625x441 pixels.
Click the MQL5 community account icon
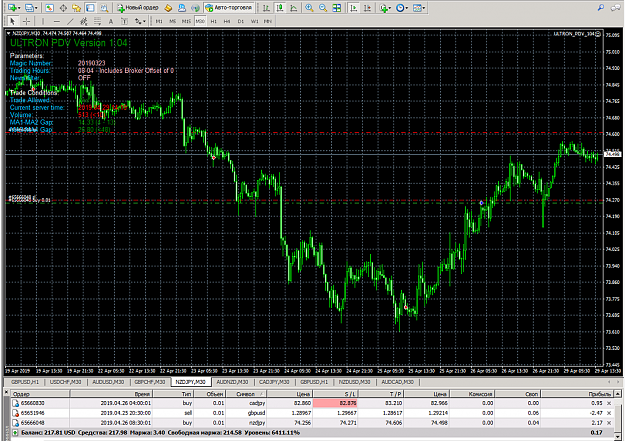182,8
